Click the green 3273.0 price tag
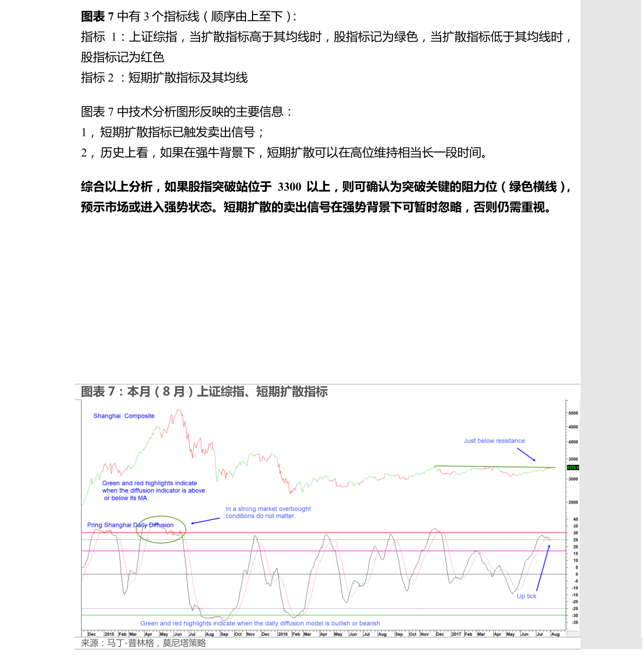 click(x=572, y=467)
